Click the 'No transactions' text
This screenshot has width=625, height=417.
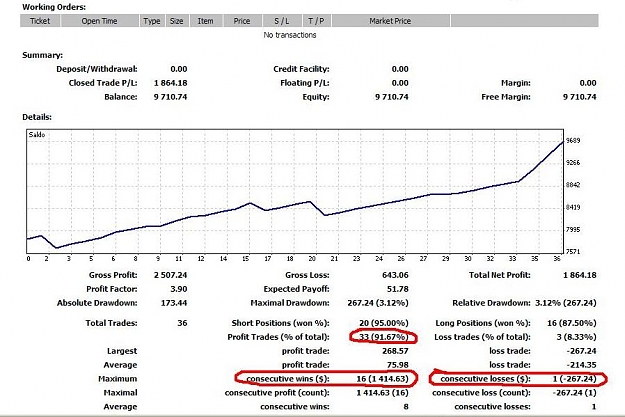[x=290, y=35]
